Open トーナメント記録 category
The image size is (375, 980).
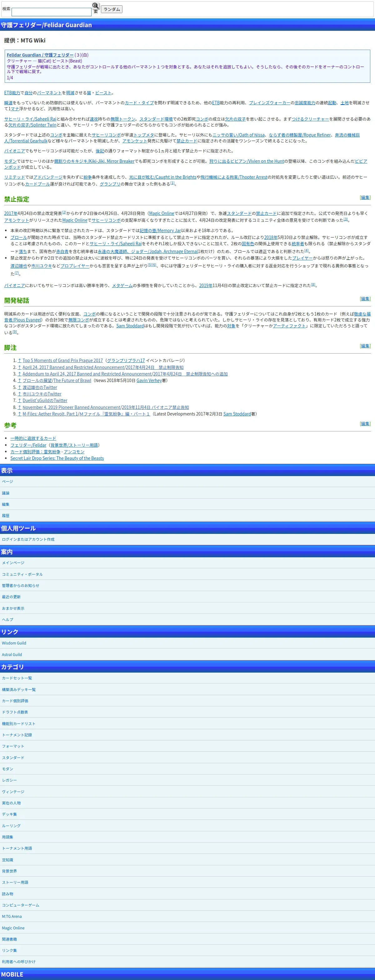click(17, 735)
